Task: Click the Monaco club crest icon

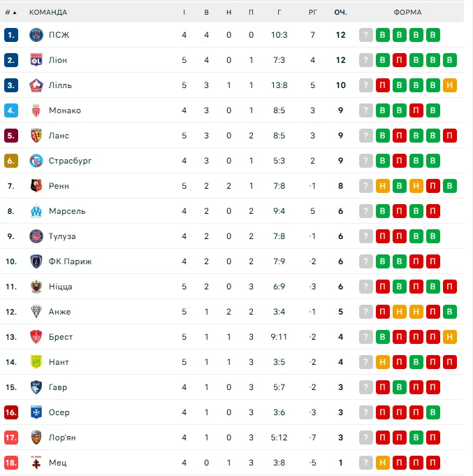Action: (36, 110)
